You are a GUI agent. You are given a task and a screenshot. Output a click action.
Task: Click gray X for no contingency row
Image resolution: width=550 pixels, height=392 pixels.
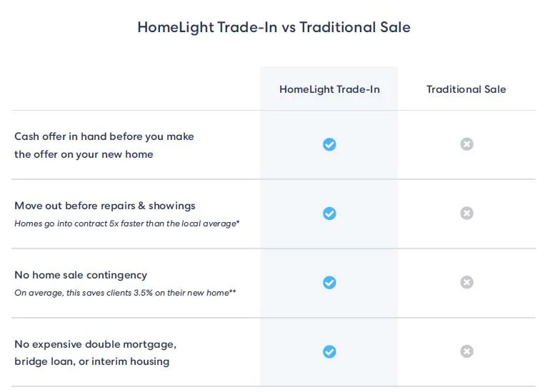tap(466, 282)
